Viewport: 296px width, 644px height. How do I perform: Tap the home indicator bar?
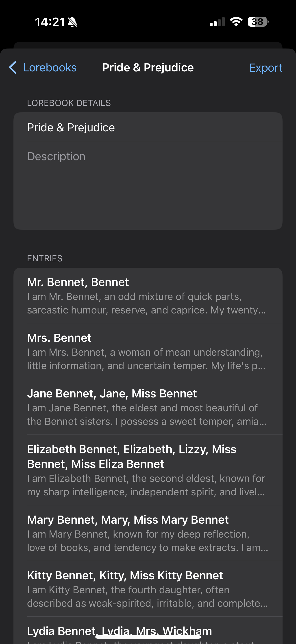[148, 637]
